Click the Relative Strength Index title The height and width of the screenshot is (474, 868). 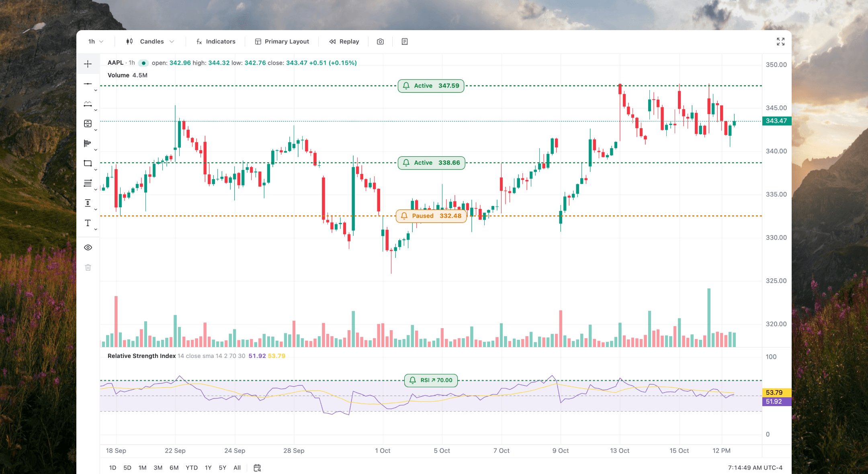(141, 356)
